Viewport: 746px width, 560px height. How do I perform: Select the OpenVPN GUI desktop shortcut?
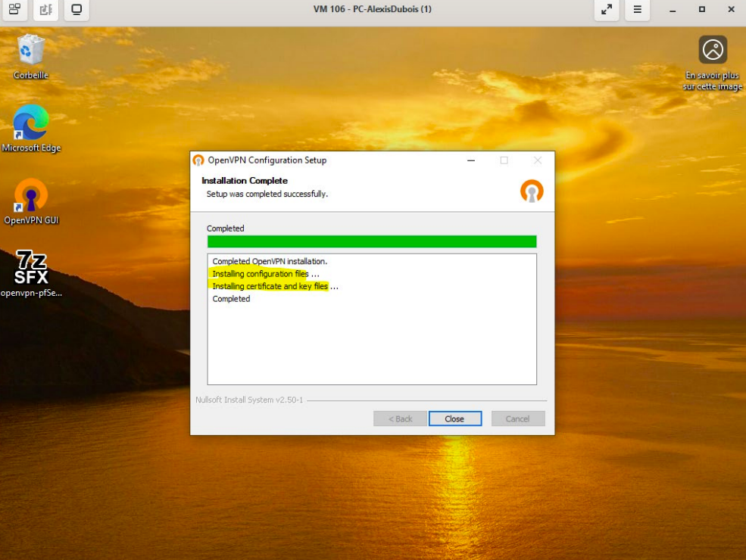pyautogui.click(x=31, y=201)
